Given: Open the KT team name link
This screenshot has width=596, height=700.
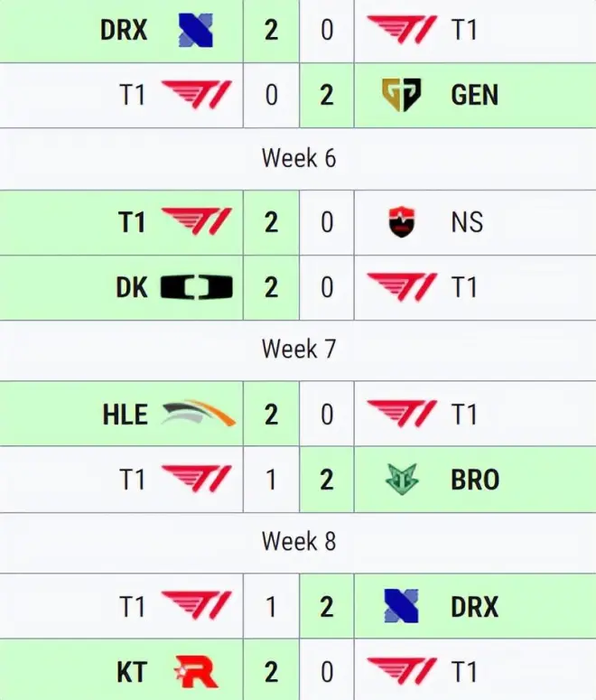Looking at the screenshot, I should point(132,671).
